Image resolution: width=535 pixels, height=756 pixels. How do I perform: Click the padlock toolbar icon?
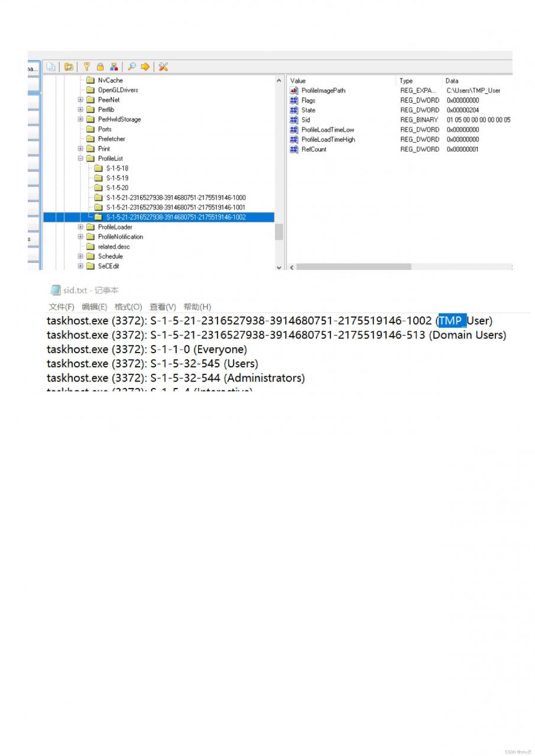100,67
